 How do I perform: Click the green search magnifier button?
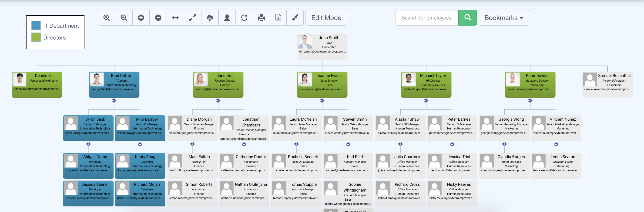click(467, 18)
